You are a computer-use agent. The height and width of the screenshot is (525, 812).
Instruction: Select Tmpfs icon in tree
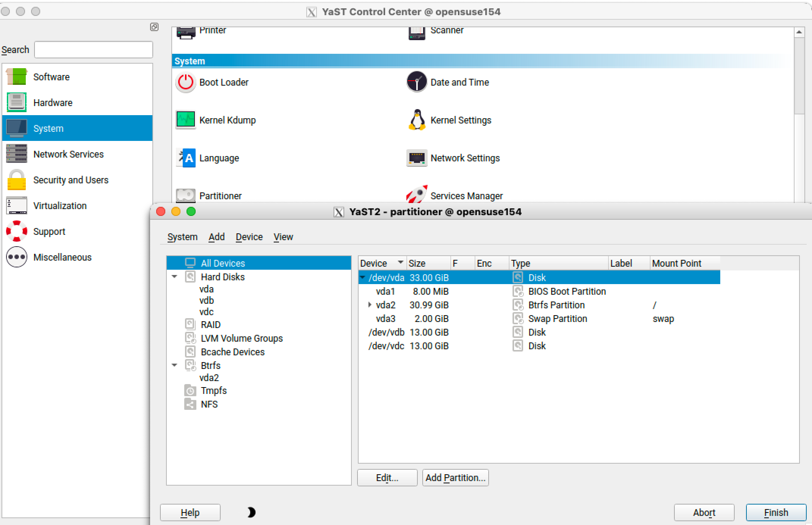[x=190, y=390]
